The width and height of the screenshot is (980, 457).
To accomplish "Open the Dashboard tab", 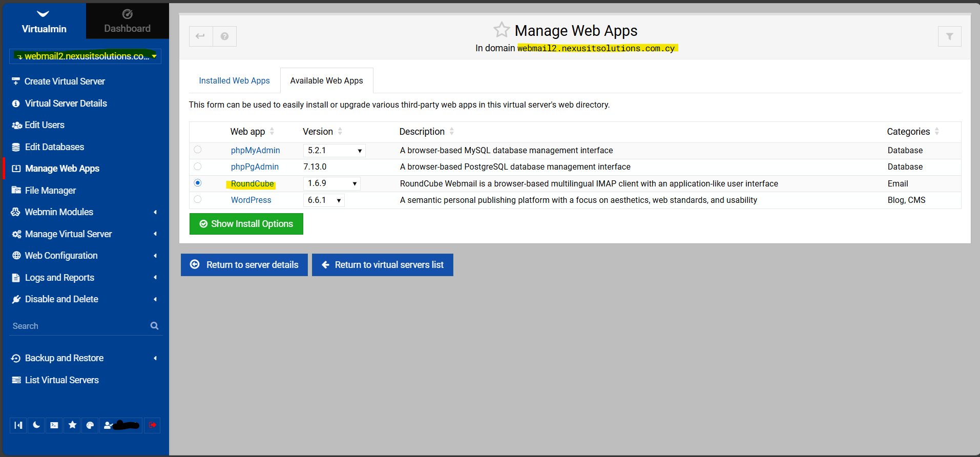I will (x=128, y=21).
